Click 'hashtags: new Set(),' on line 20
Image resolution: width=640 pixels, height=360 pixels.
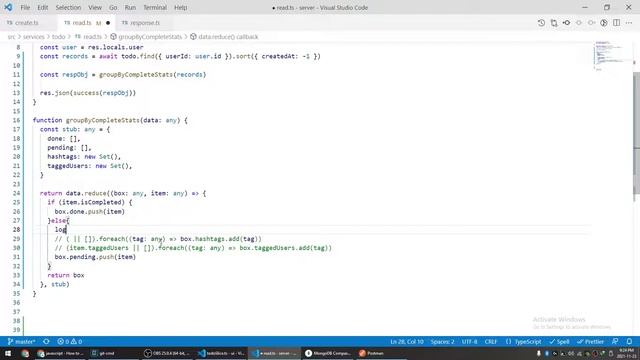click(x=84, y=157)
